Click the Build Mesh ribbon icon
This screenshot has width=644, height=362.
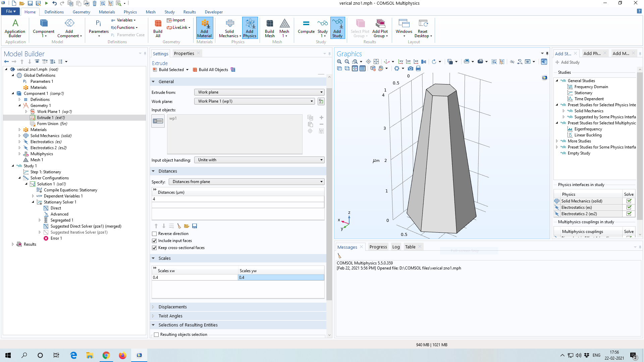coord(269,28)
